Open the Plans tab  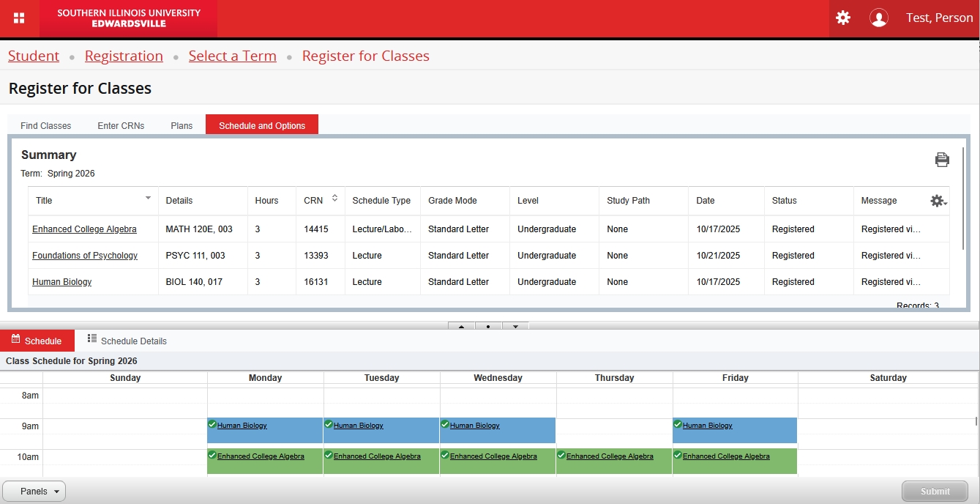pyautogui.click(x=182, y=125)
